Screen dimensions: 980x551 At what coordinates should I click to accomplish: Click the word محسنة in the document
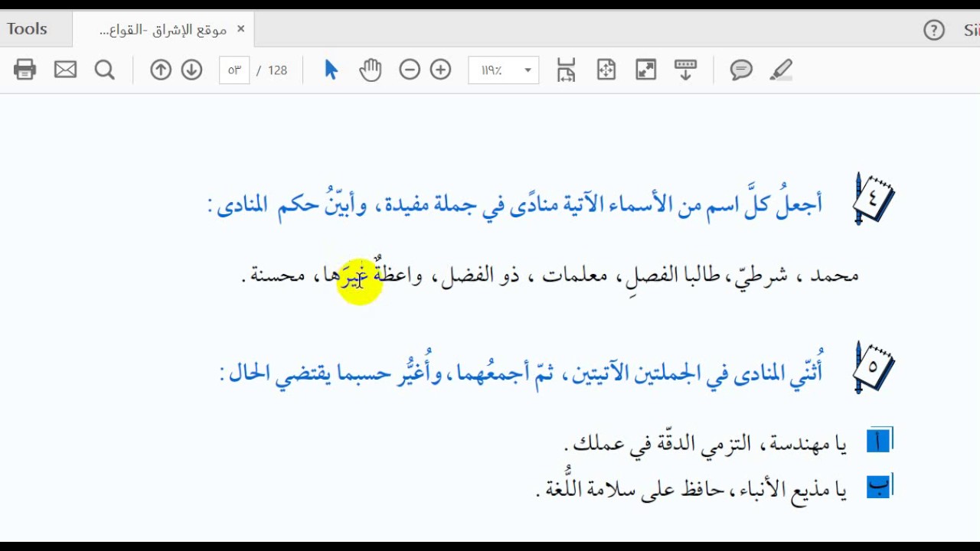click(x=278, y=275)
